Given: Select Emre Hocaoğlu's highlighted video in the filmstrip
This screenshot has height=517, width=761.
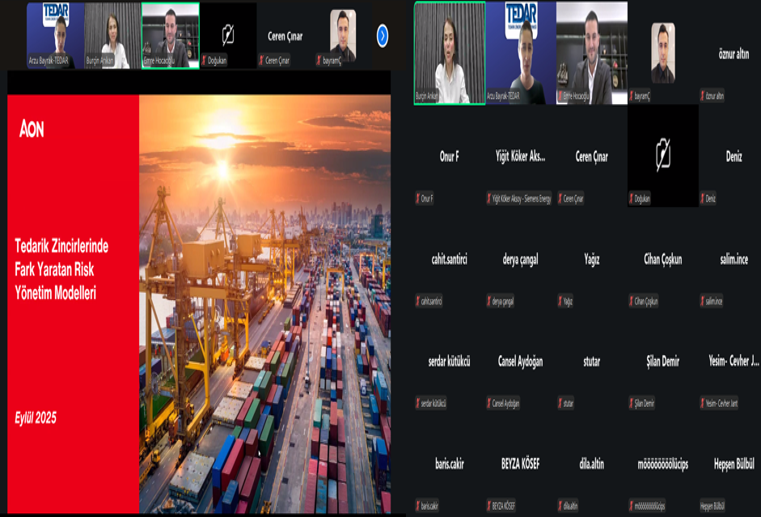Looking at the screenshot, I should tap(170, 35).
